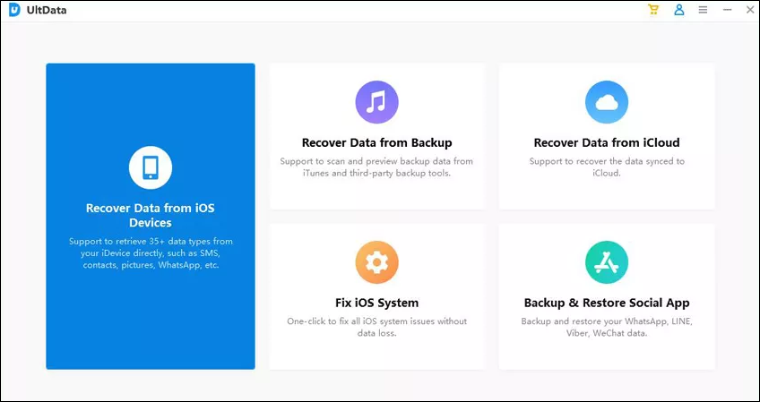The height and width of the screenshot is (402, 760).
Task: Click the green App Store social app icon
Action: point(607,262)
